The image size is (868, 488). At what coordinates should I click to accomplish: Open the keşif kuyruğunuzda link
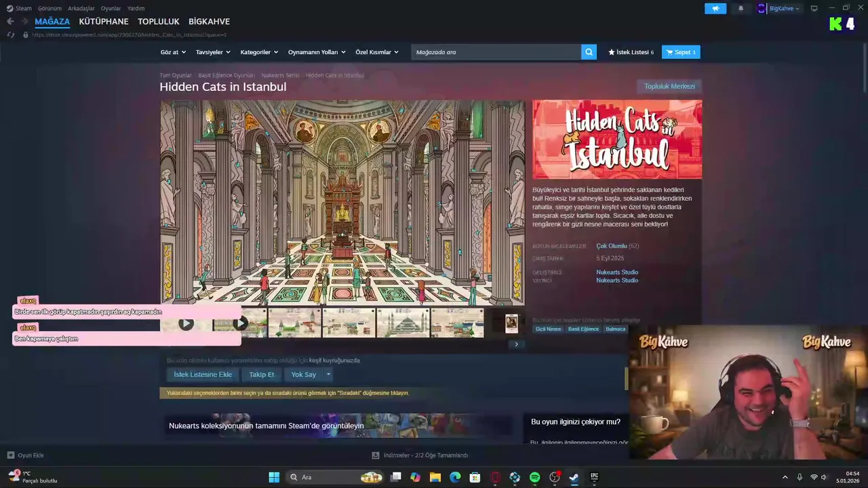pos(334,361)
